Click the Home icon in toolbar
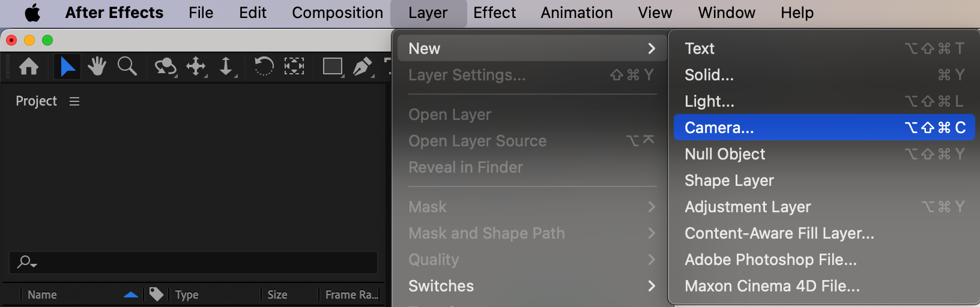The height and width of the screenshot is (307, 980). click(x=29, y=66)
